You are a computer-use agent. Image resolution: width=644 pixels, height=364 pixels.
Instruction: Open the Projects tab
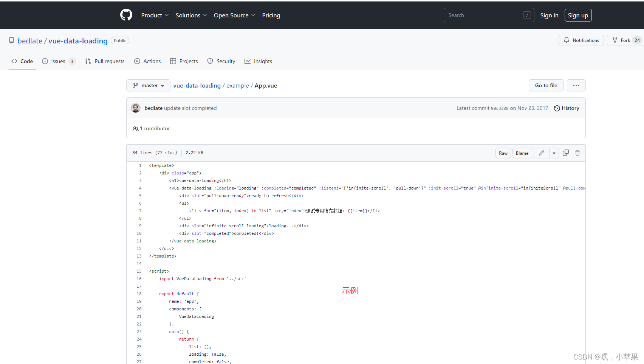184,61
